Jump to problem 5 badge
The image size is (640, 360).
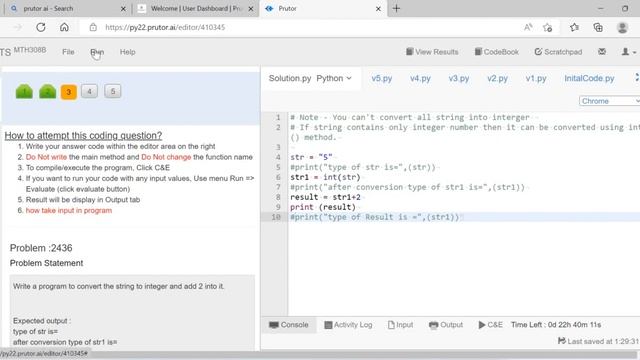point(113,91)
